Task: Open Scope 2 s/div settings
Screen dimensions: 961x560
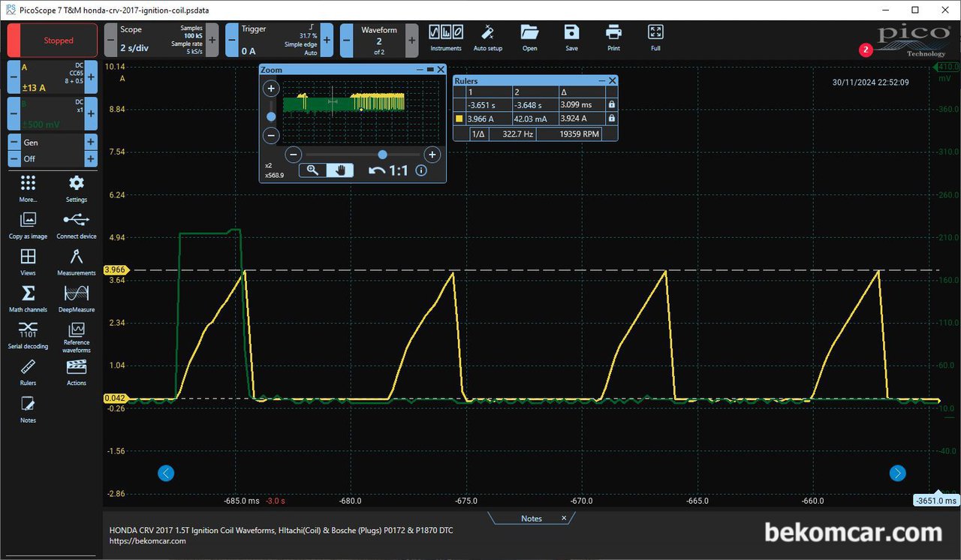Action: click(x=161, y=40)
